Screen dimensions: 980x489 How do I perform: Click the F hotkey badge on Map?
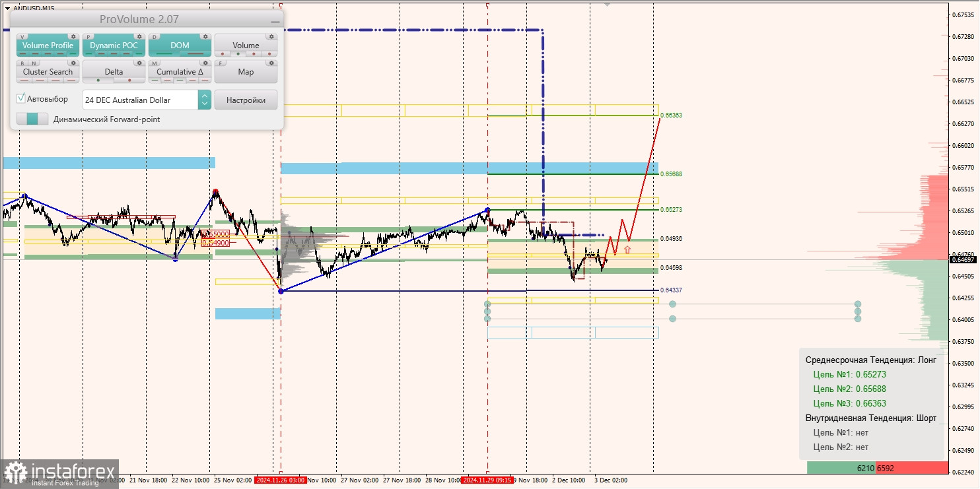(x=221, y=63)
